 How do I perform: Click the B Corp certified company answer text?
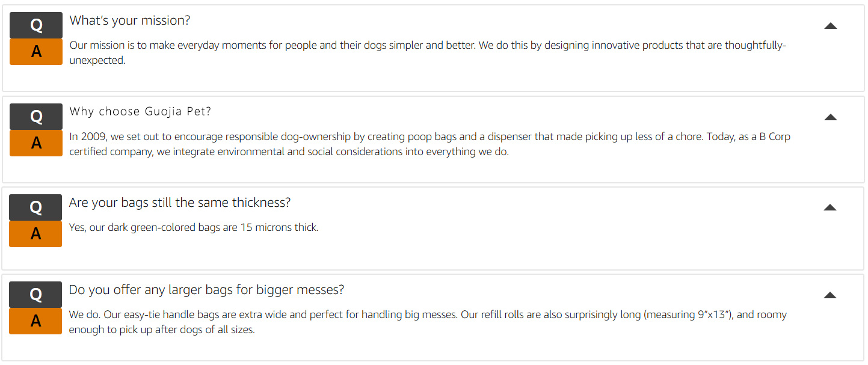click(430, 144)
